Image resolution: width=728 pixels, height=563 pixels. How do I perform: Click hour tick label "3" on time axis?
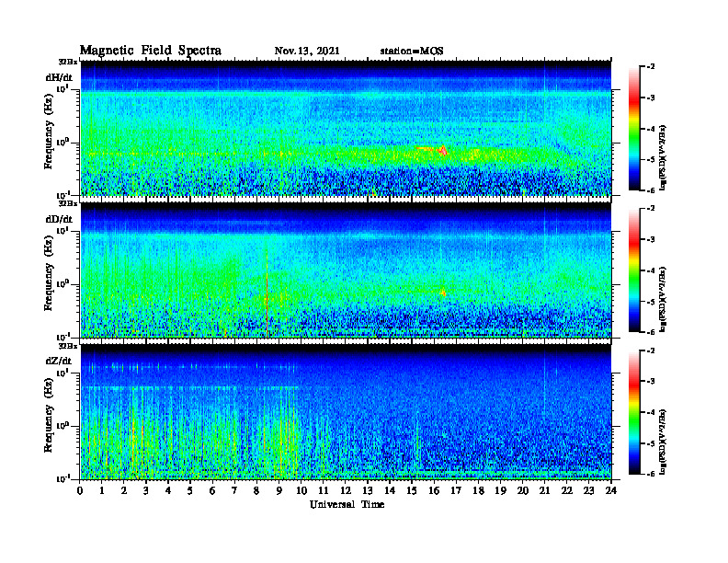146,491
